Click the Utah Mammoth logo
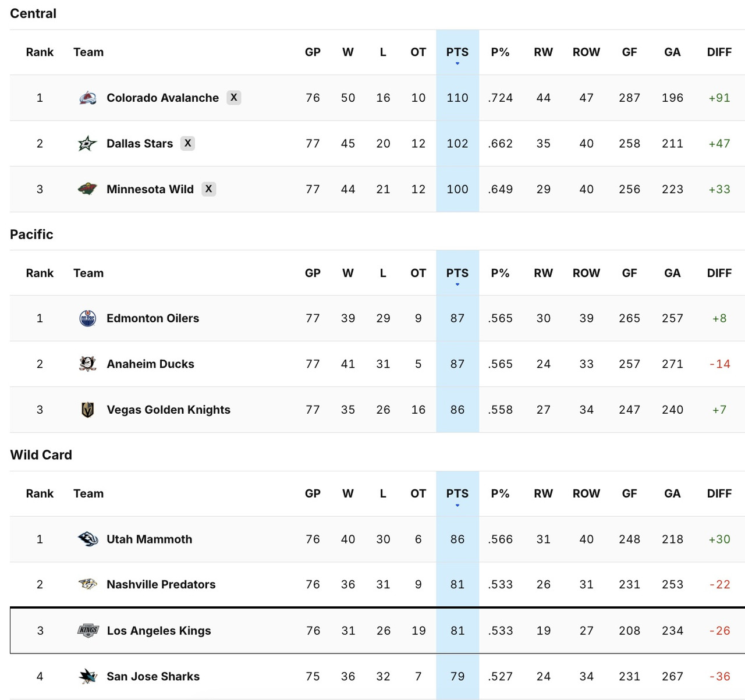This screenshot has height=700, width=745. (87, 539)
